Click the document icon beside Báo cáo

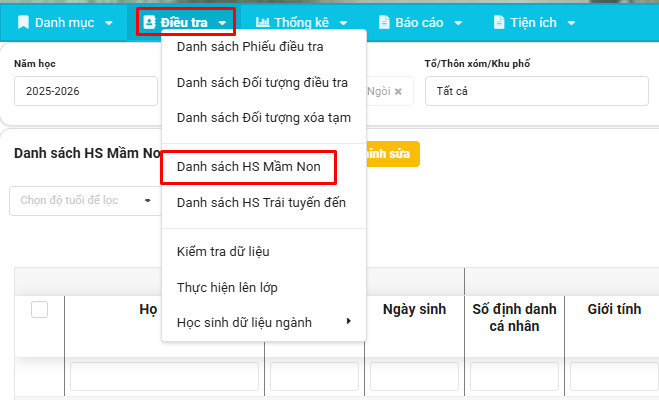coord(384,22)
